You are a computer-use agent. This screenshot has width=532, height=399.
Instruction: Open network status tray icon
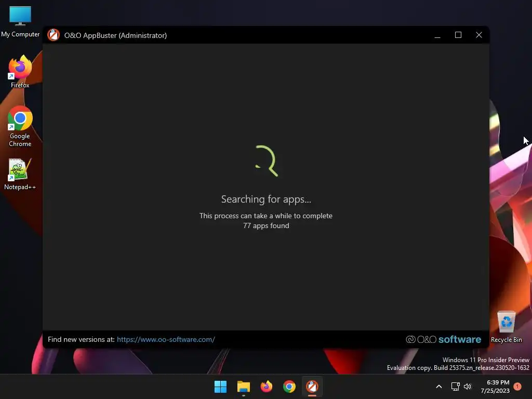pyautogui.click(x=455, y=387)
